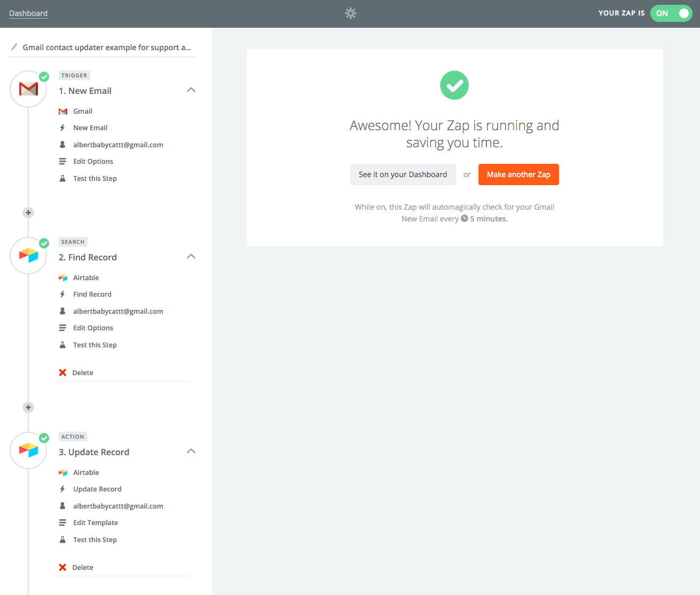Click small Airtable icon in step 2
Image resolution: width=700 pixels, height=595 pixels.
63,278
